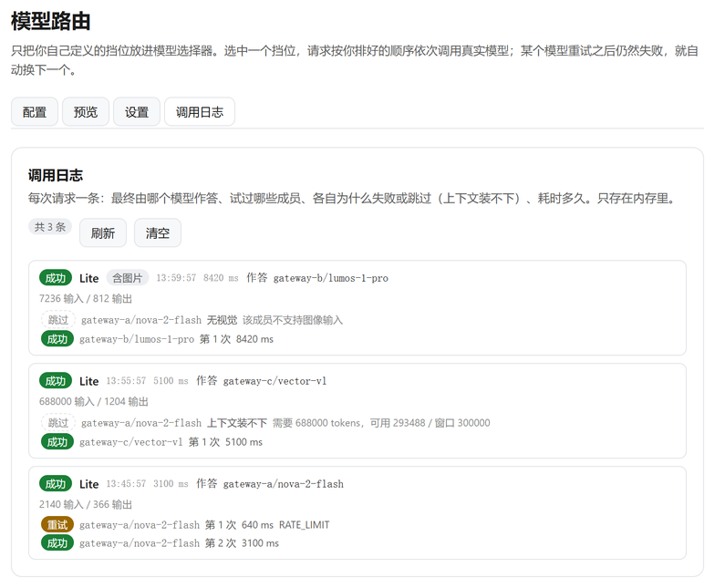The image size is (715, 588).
Task: Click the 5100 ms duration in second header
Action: click(171, 381)
